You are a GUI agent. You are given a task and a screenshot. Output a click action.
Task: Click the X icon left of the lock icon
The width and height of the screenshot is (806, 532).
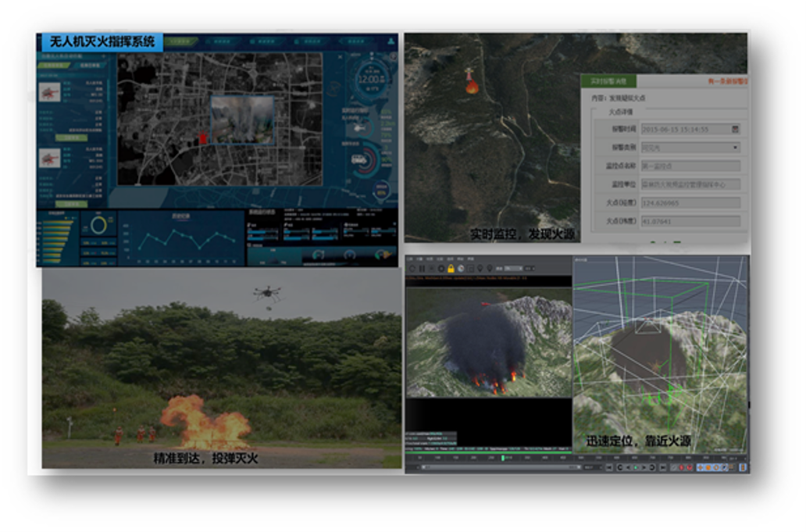point(432,268)
